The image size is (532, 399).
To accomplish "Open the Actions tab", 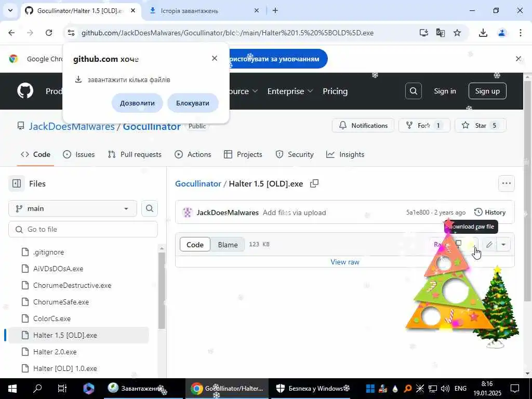I will (x=193, y=154).
